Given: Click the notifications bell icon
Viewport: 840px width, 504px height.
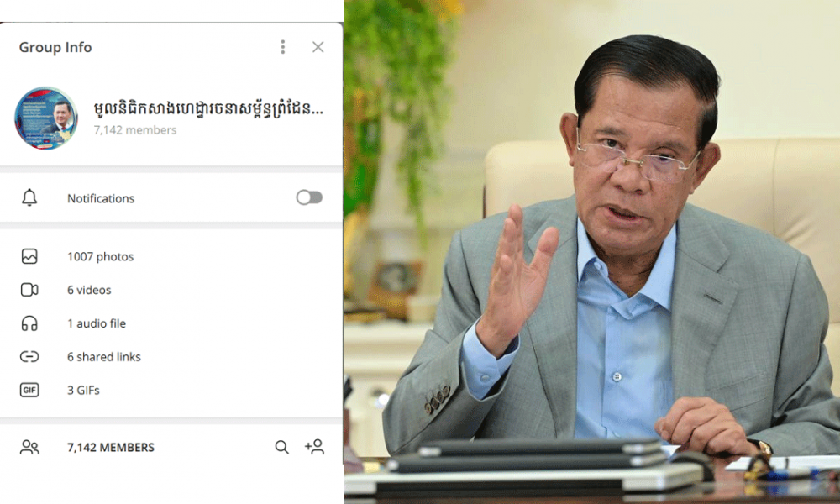Looking at the screenshot, I should (29, 197).
